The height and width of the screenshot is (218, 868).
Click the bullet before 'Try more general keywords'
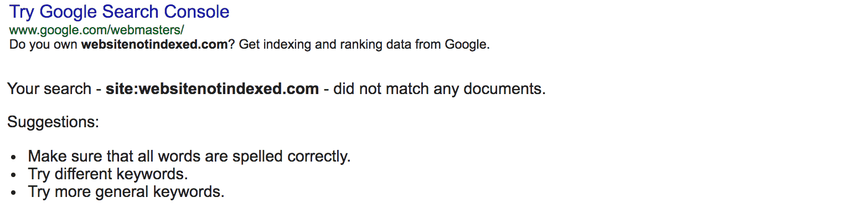(14, 193)
